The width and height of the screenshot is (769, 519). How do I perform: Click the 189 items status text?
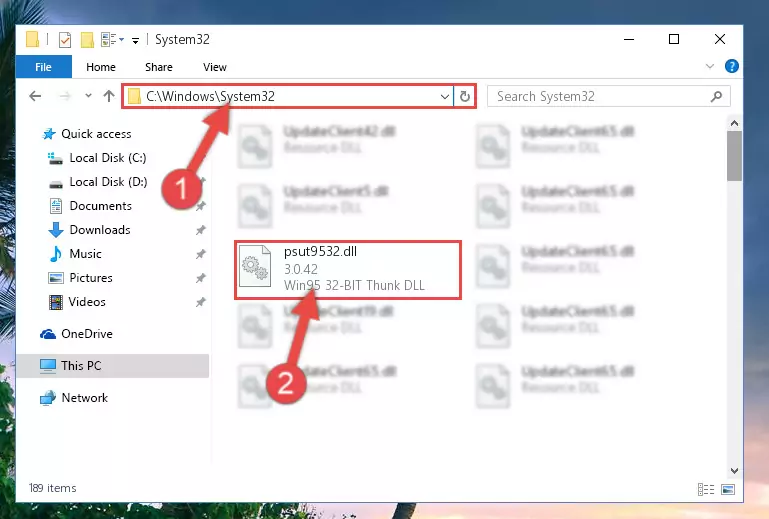(x=52, y=488)
